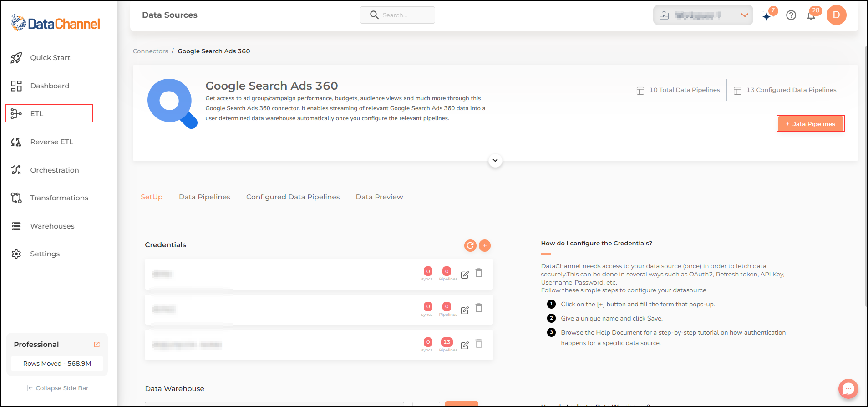
Task: Collapse the side bar
Action: (57, 388)
